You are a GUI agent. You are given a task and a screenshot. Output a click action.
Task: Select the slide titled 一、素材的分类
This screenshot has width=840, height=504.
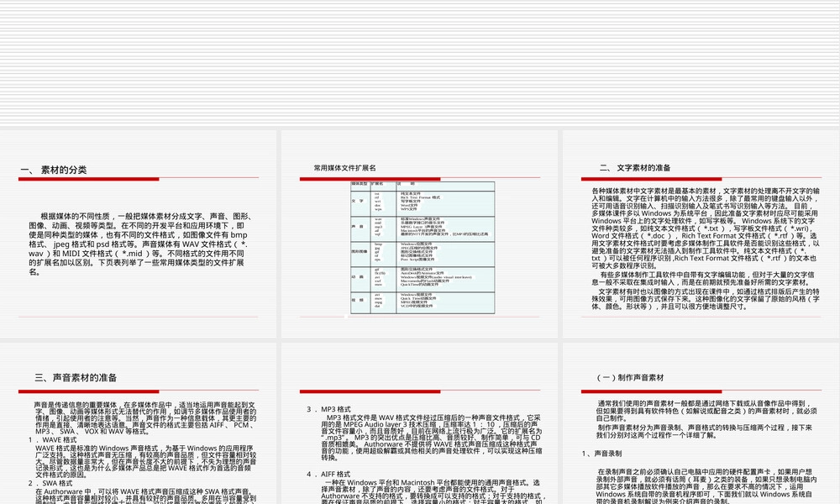(139, 234)
